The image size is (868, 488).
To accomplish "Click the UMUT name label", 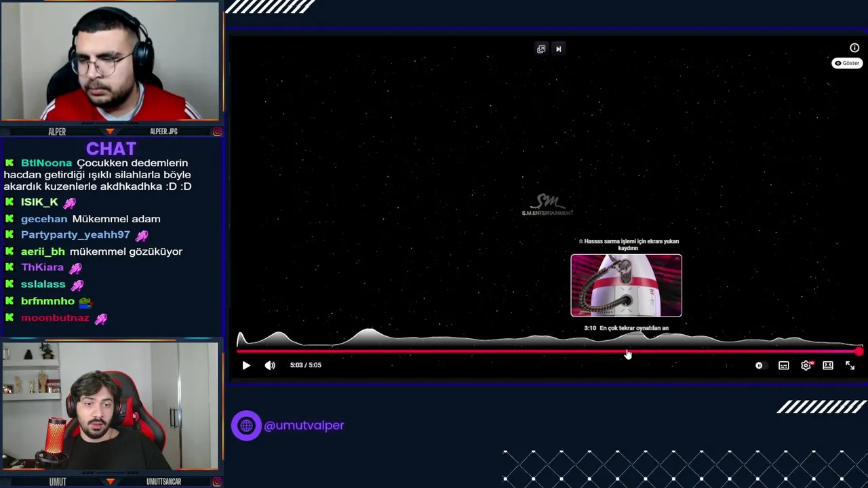I will click(58, 481).
